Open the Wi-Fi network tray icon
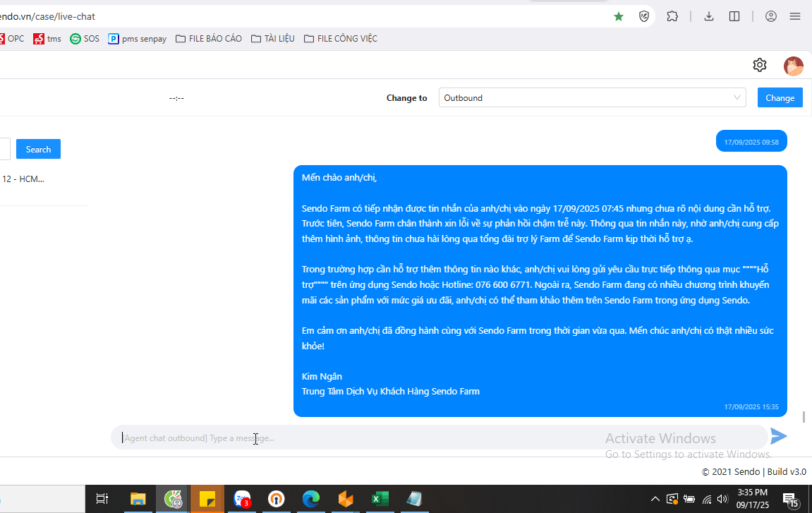Screen dimensions: 812x513 tap(706, 499)
